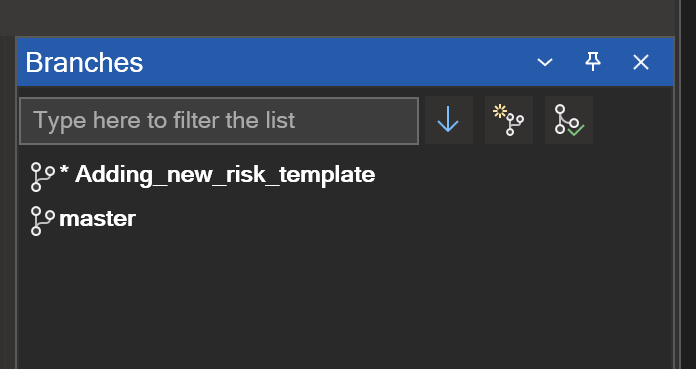Focus the 'Type here to filter the list' box

click(219, 121)
